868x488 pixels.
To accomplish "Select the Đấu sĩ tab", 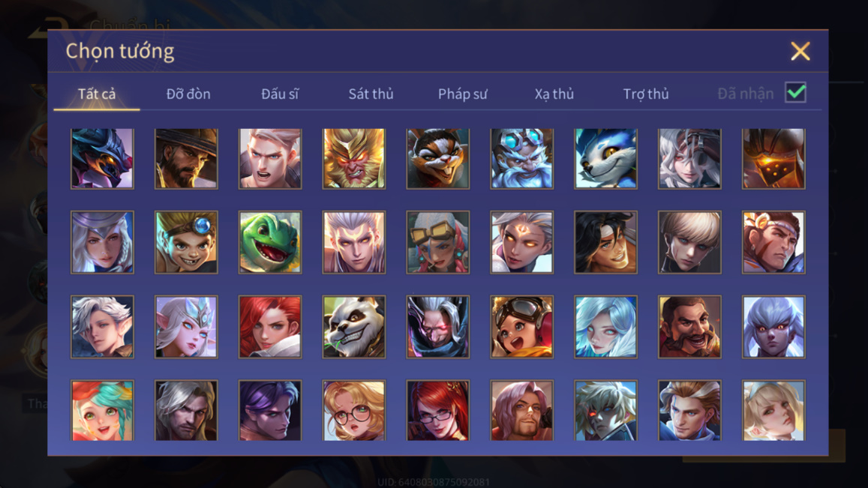I will (x=280, y=94).
